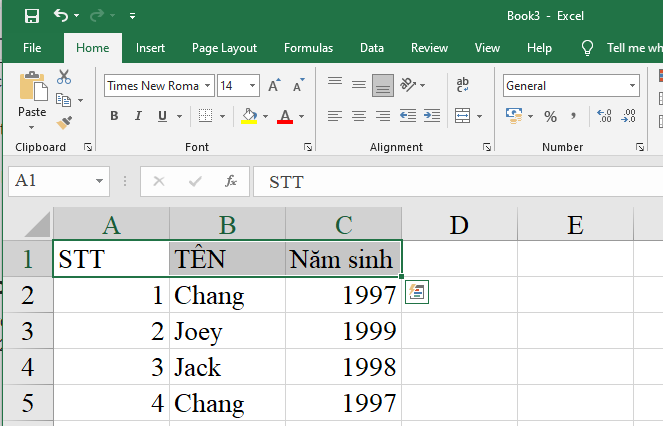663x426 pixels.
Task: Cut the selection with scissors icon
Action: tap(64, 77)
